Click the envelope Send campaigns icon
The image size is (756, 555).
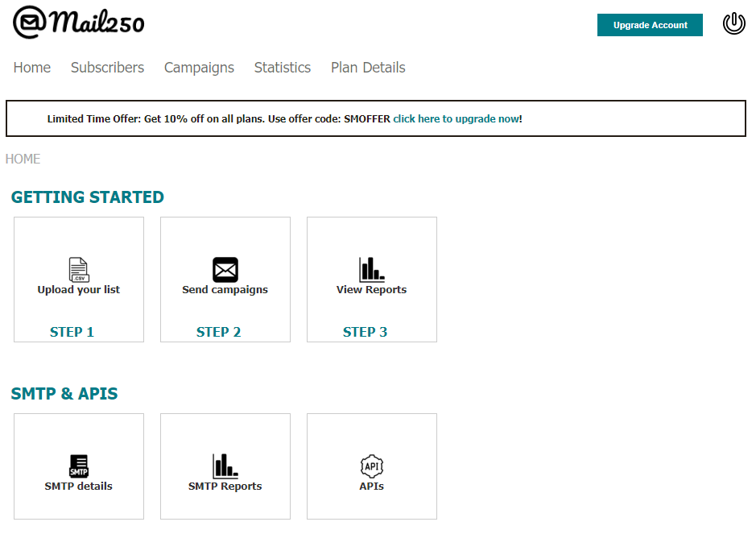pos(225,270)
